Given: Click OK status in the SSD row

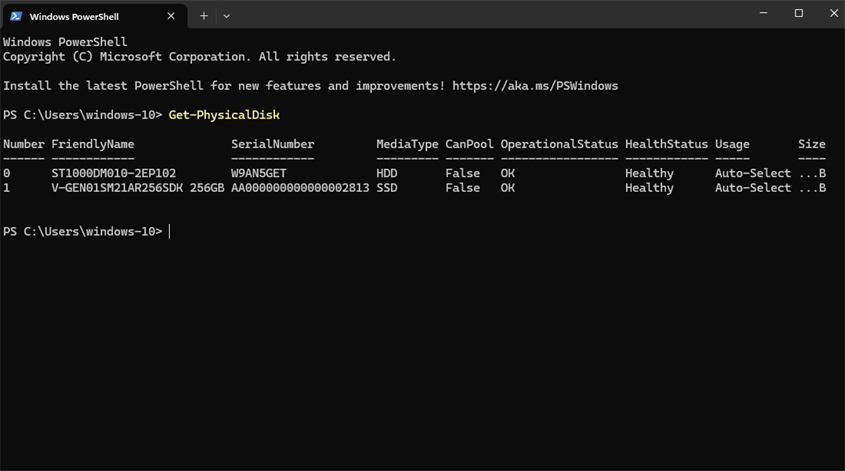Looking at the screenshot, I should 508,188.
